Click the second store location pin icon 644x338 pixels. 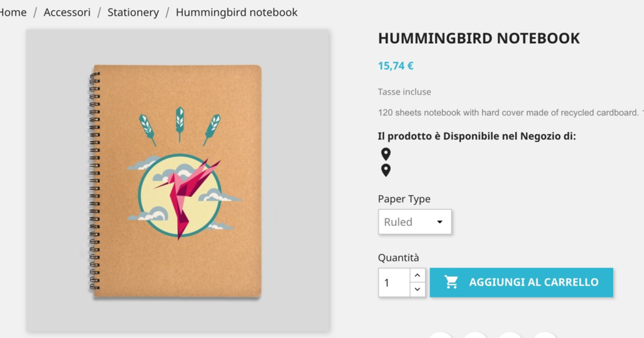pyautogui.click(x=386, y=170)
